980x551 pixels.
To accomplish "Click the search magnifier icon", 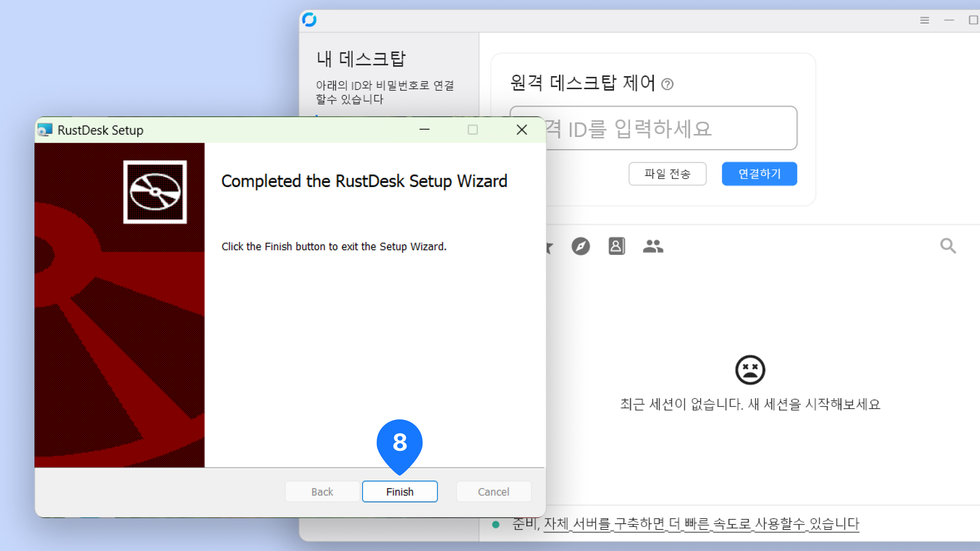I will tap(948, 246).
